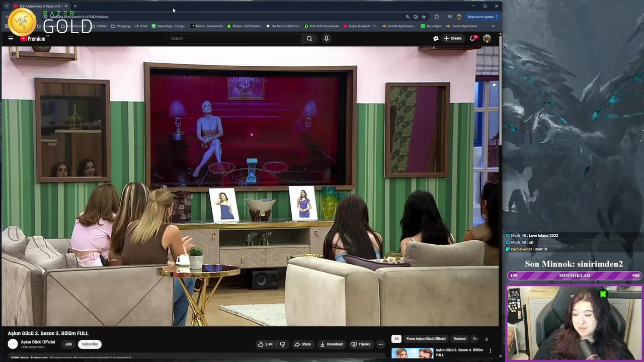Screen dimensions: 644x362
Task: Select the All filter chip
Action: [396, 339]
